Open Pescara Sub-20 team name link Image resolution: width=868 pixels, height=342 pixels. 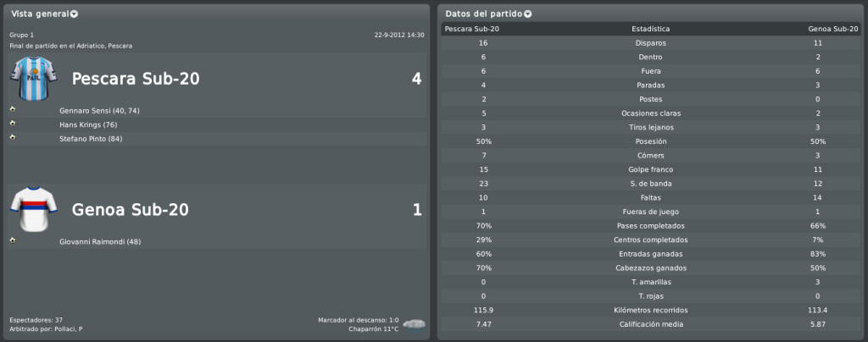(x=136, y=79)
